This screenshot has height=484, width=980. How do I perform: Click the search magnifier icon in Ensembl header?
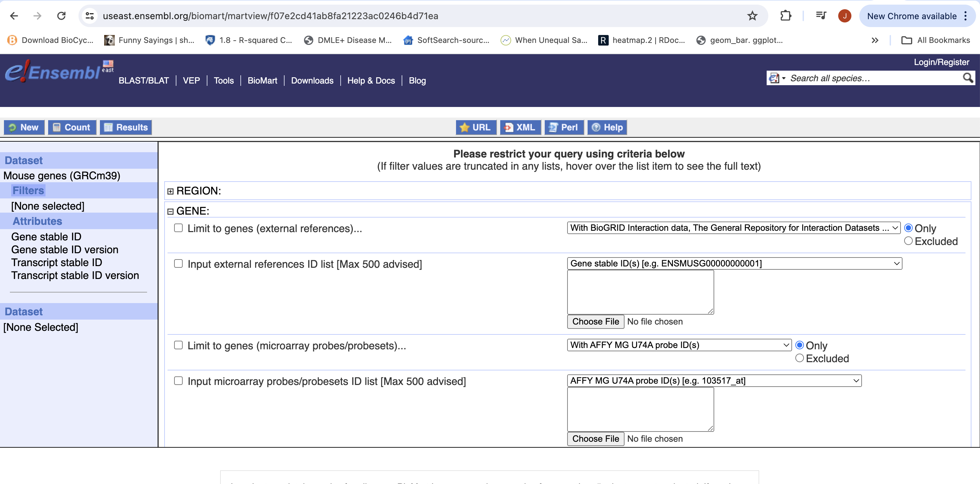tap(967, 78)
